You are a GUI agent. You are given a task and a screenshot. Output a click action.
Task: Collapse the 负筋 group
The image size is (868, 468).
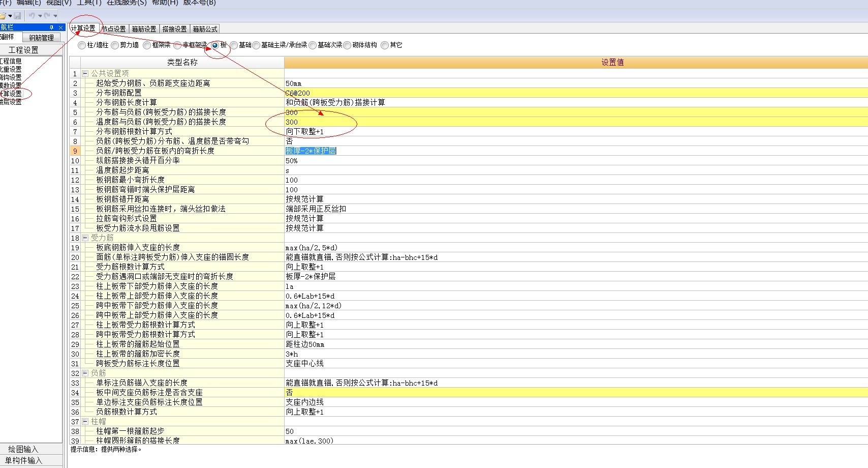(x=85, y=373)
